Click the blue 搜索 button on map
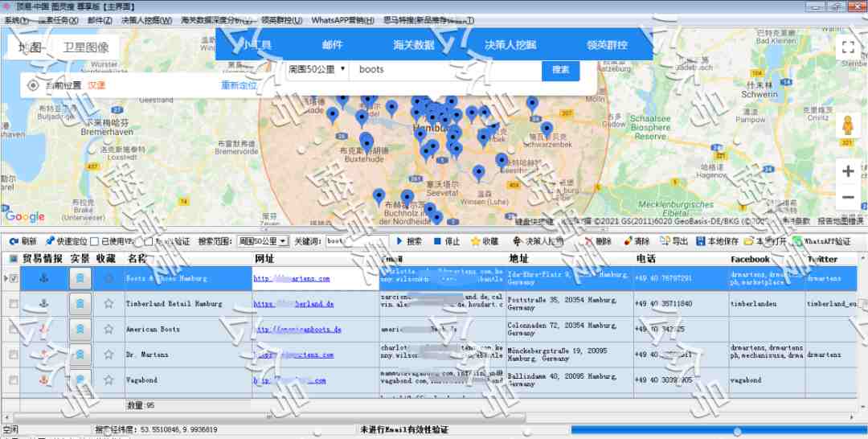 click(560, 70)
